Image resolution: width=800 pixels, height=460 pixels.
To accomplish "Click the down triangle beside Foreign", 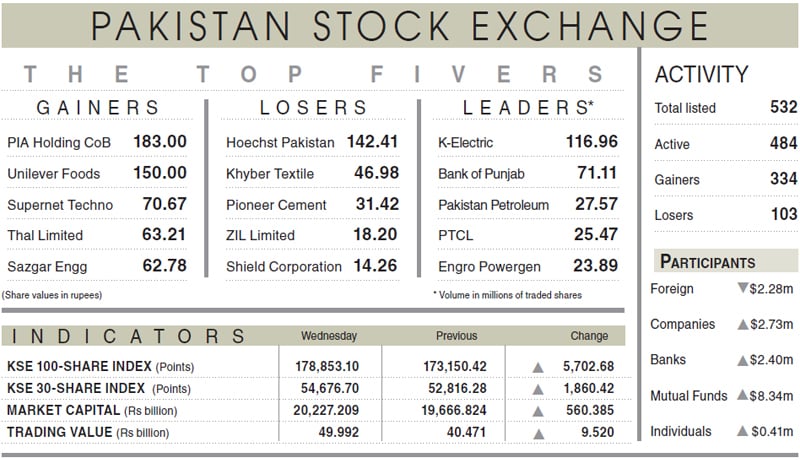I will coord(741,289).
